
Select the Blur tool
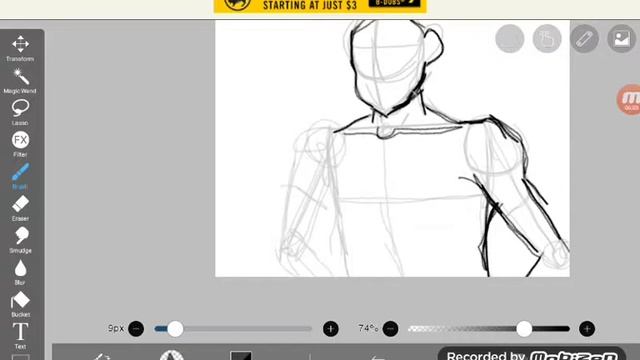[x=20, y=272]
